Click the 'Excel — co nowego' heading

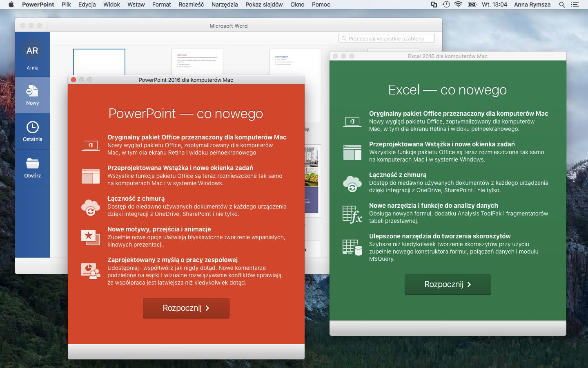(x=448, y=90)
